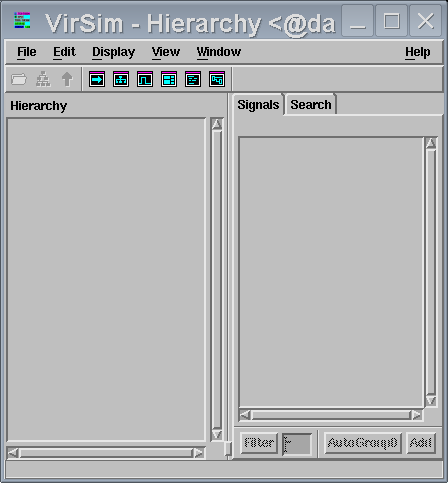Minimize the VirSim Hierarchy window
This screenshot has height=483, width=448.
pos(358,21)
